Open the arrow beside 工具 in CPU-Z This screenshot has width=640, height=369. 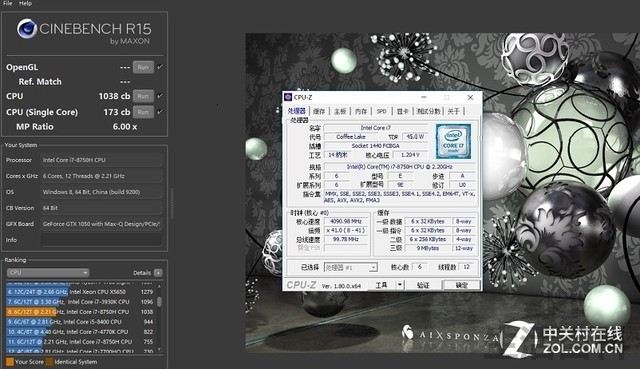coord(400,285)
